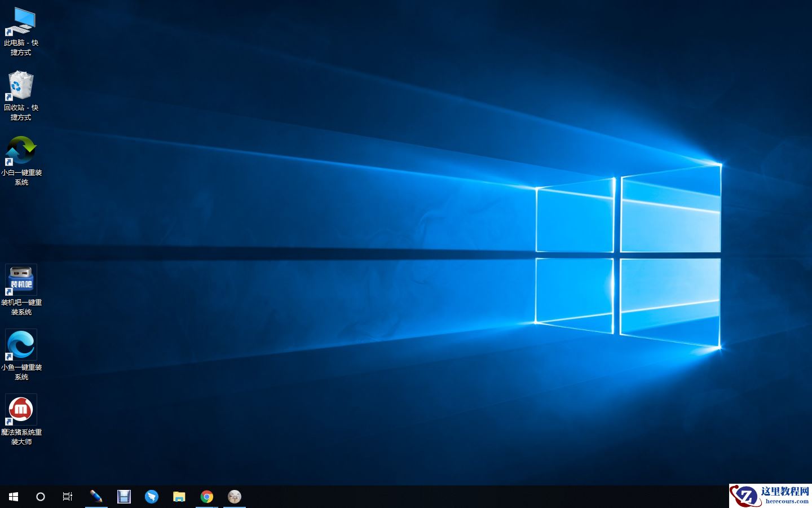Open the round avatar app at the taskbar's end
The image size is (812, 508).
tap(235, 497)
